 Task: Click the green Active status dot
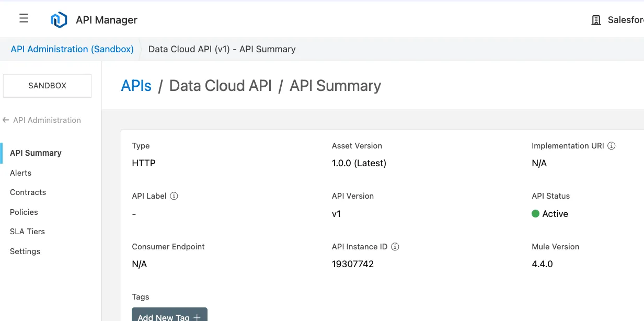535,214
